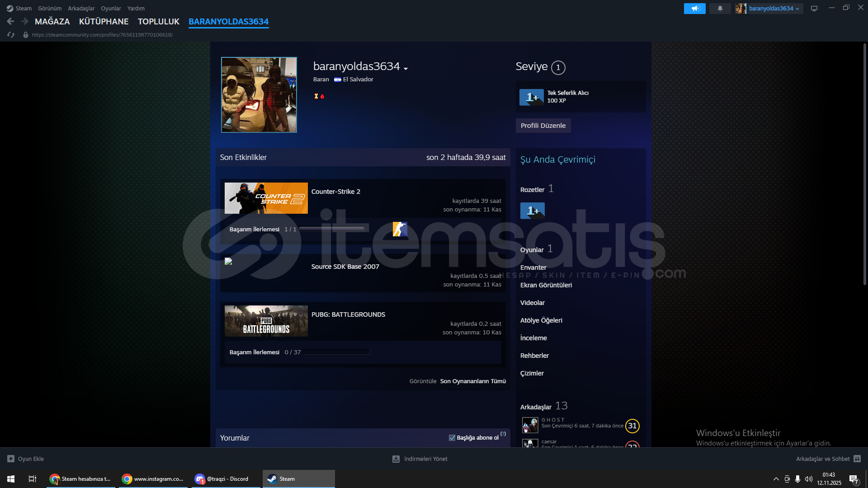Click the Profili Düzenle button
868x488 pixels.
(543, 126)
